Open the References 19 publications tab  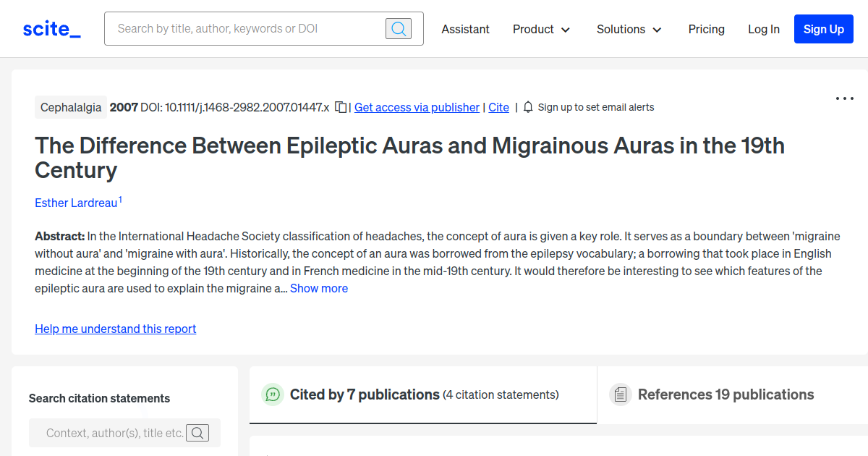[726, 394]
